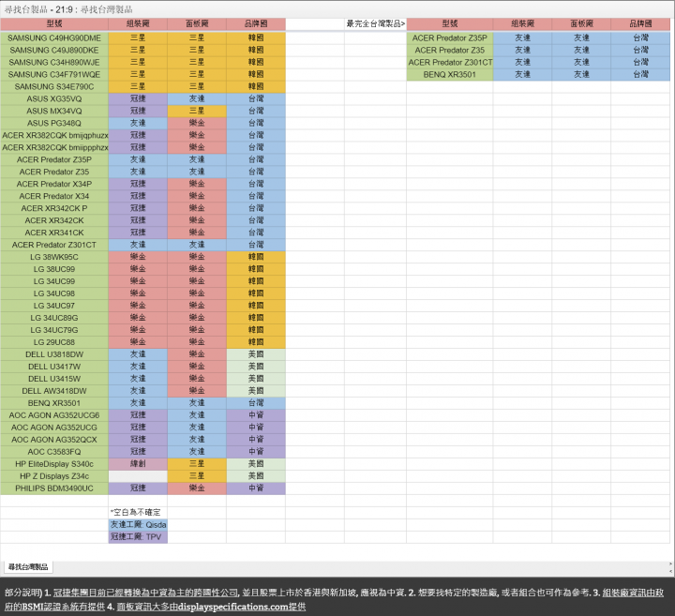Select the SAMSUNG C34F791WQE model cell
This screenshot has width=675, height=616.
pos(54,74)
